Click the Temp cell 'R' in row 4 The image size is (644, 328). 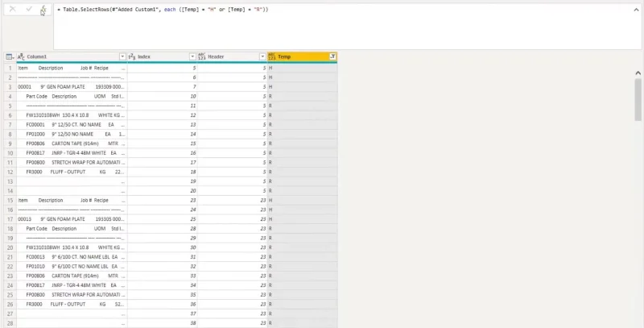tap(303, 96)
